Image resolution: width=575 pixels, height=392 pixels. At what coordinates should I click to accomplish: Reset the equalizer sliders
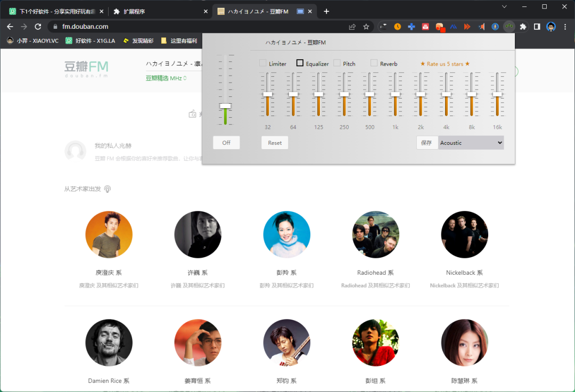pyautogui.click(x=275, y=143)
